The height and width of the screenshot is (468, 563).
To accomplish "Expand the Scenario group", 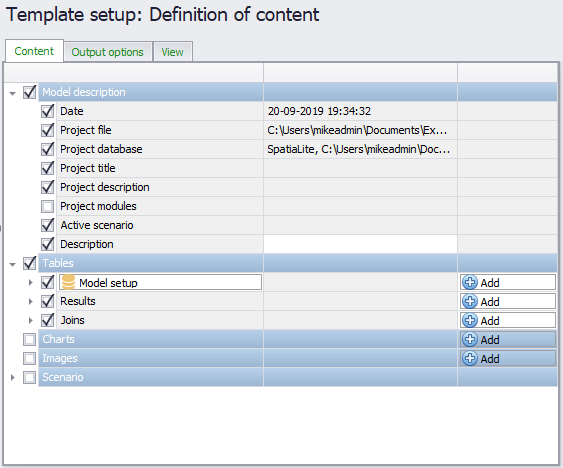I will click(13, 377).
